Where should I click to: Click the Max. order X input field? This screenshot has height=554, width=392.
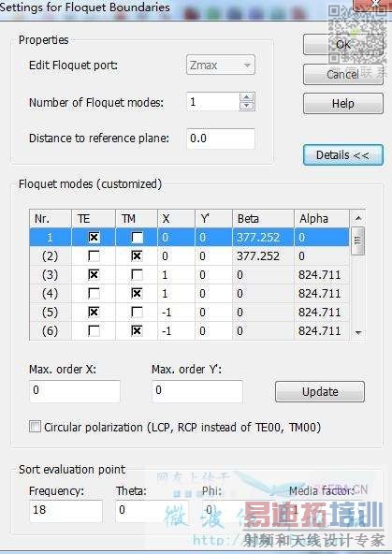tap(75, 391)
